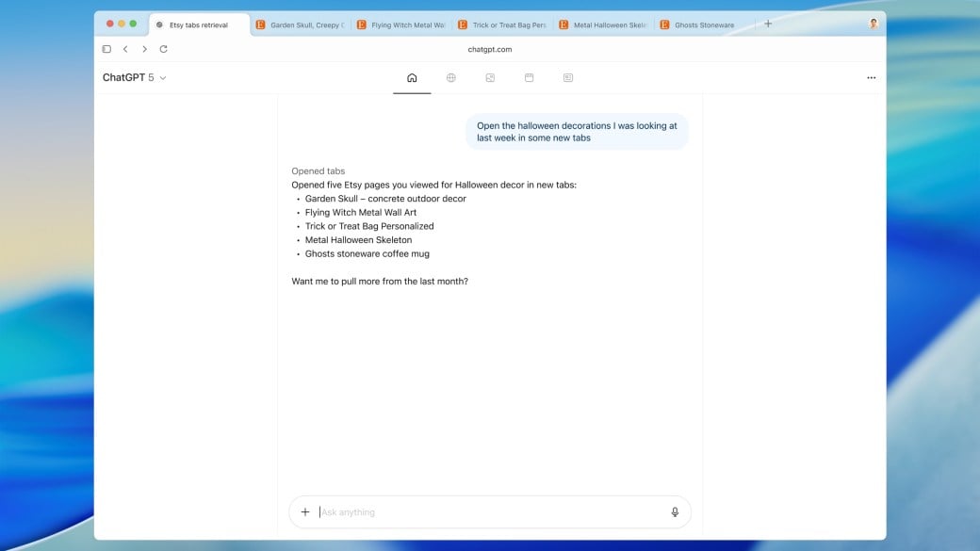Go back to previous page
This screenshot has width=980, height=551.
(x=125, y=49)
